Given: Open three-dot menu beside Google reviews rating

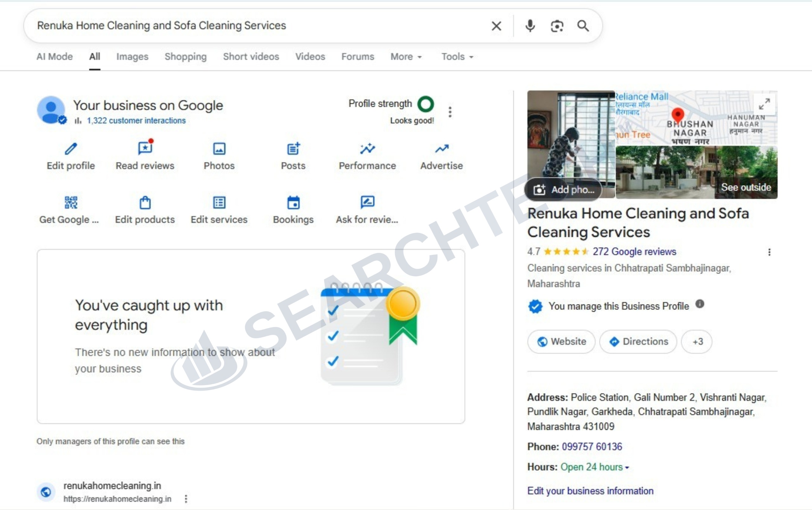Looking at the screenshot, I should (769, 252).
